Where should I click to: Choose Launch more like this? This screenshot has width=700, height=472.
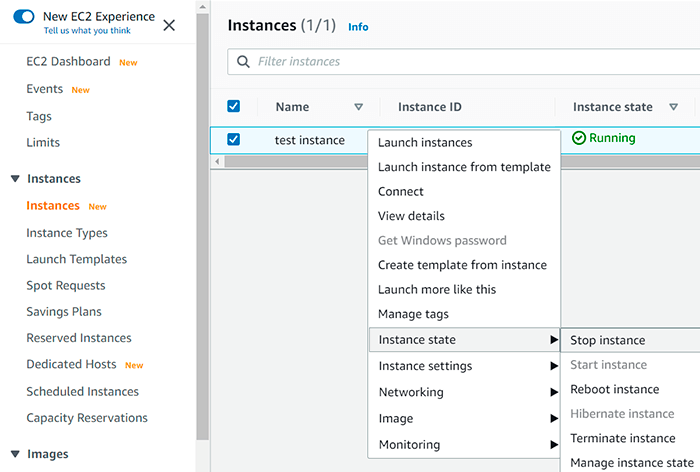[464, 289]
